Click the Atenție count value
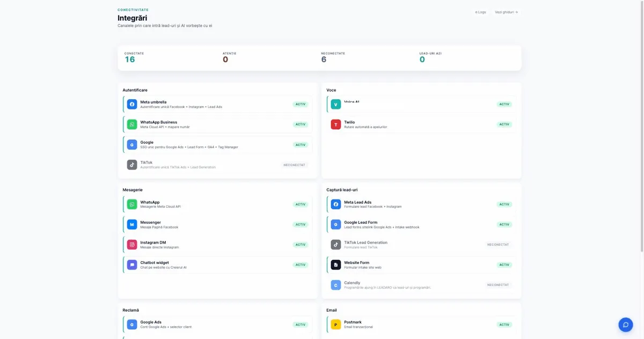 (x=225, y=60)
